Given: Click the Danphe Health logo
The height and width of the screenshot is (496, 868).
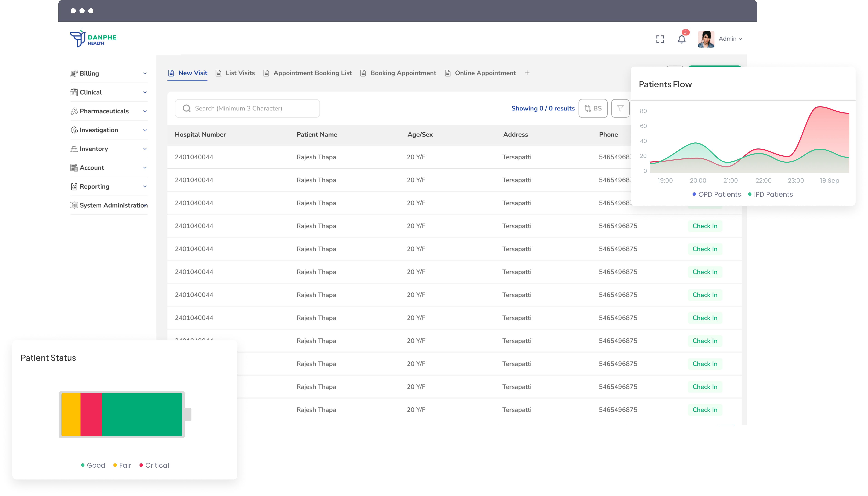Looking at the screenshot, I should (x=93, y=39).
